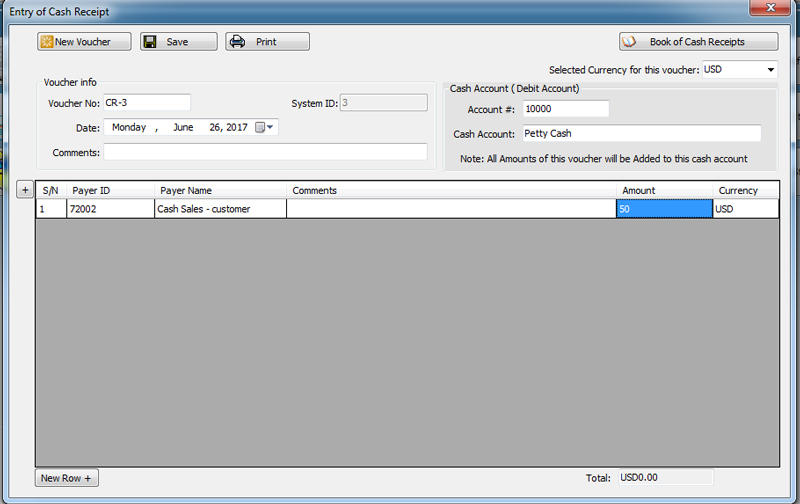The width and height of the screenshot is (800, 504).
Task: Click the Total field USD0.00
Action: click(x=666, y=477)
